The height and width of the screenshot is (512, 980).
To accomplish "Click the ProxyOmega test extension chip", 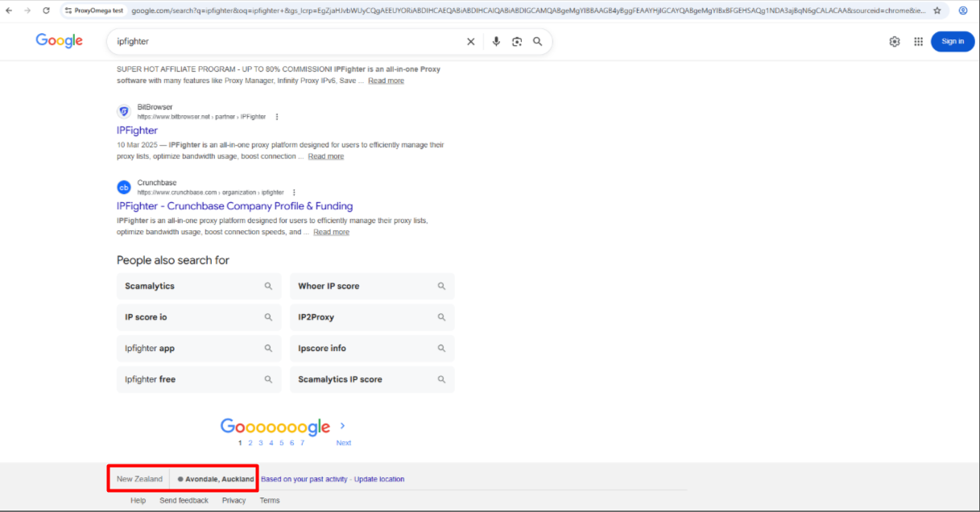I will [94, 10].
